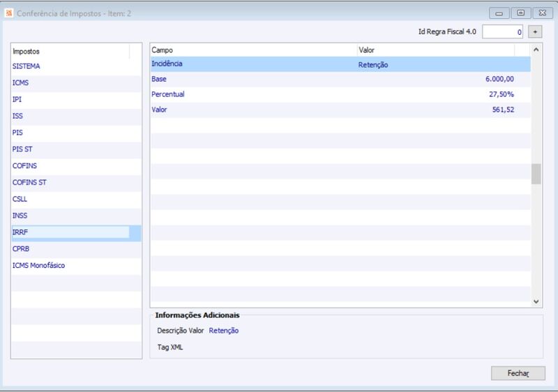
Task: Select the Percentual field row
Action: (340, 94)
